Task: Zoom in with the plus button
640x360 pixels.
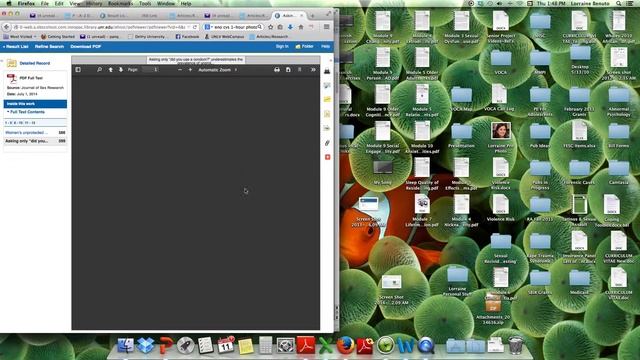Action: (190, 70)
